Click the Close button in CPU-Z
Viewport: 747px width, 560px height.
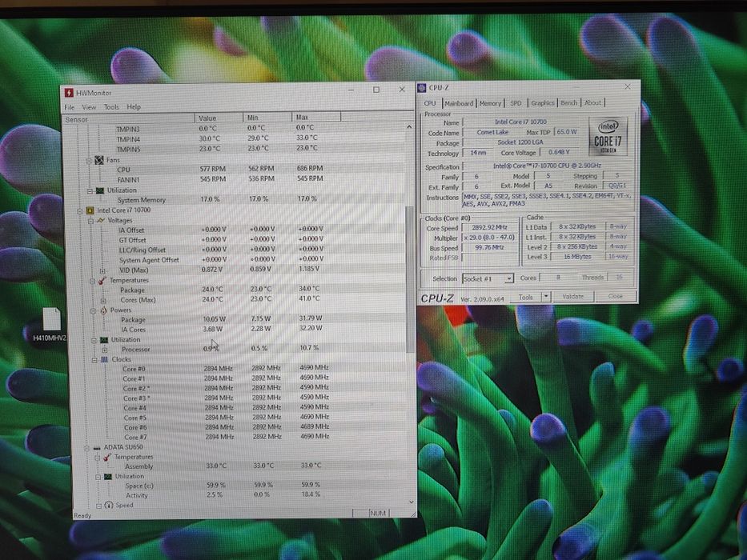coord(616,296)
